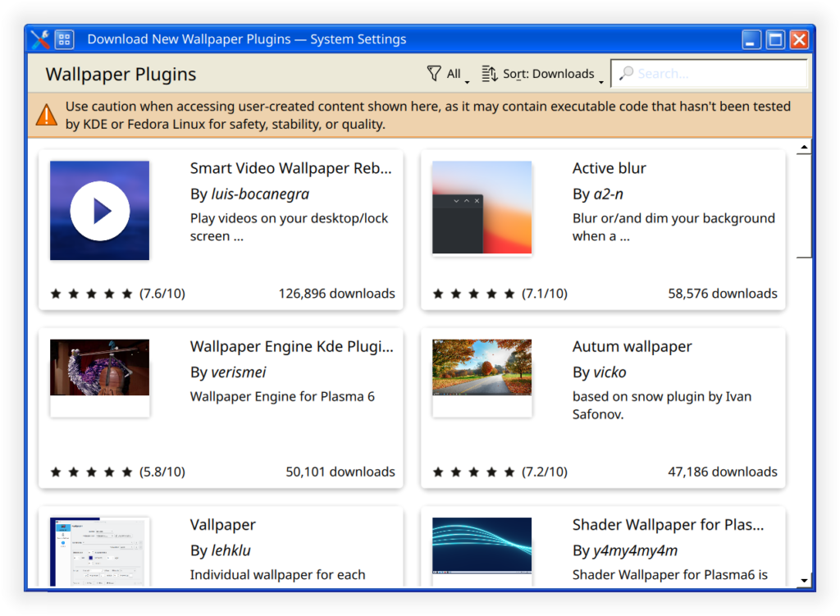Click 50,101 downloads text

tap(340, 472)
